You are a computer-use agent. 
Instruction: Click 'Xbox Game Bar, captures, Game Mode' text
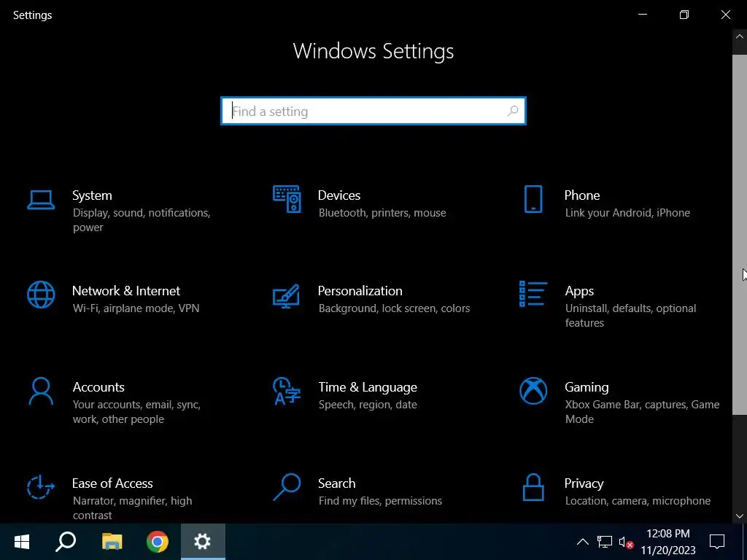point(642,412)
